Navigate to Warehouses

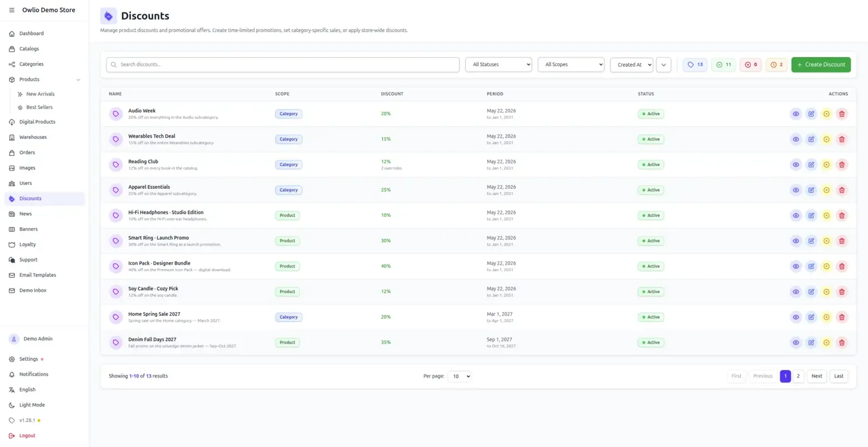tap(44, 137)
